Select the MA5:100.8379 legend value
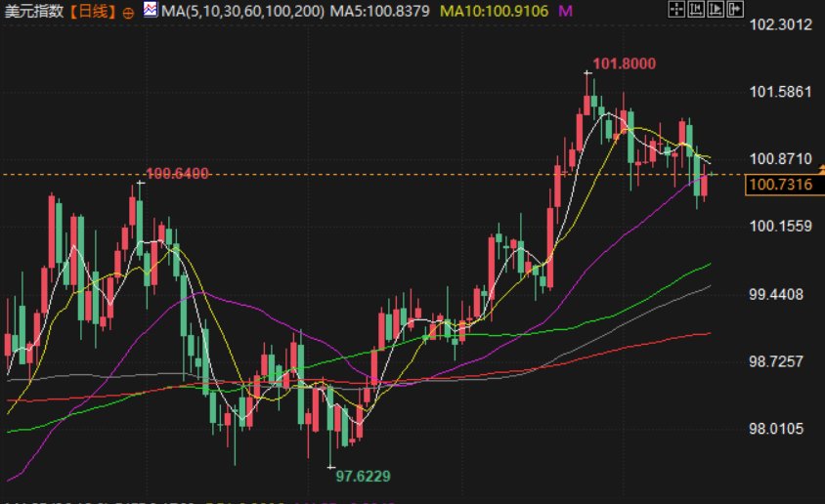Screen dimensions: 825x504 point(380,11)
